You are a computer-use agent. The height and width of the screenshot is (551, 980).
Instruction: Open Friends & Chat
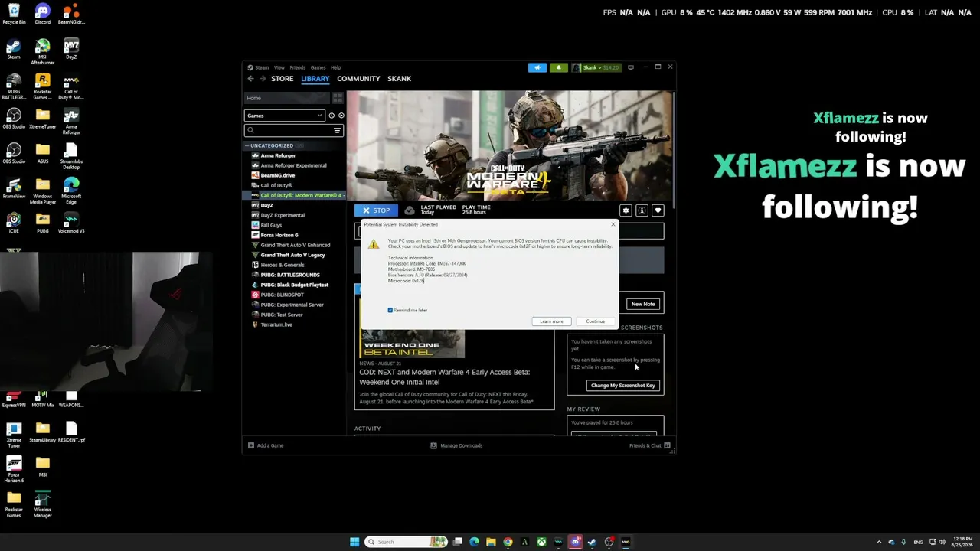pos(649,445)
